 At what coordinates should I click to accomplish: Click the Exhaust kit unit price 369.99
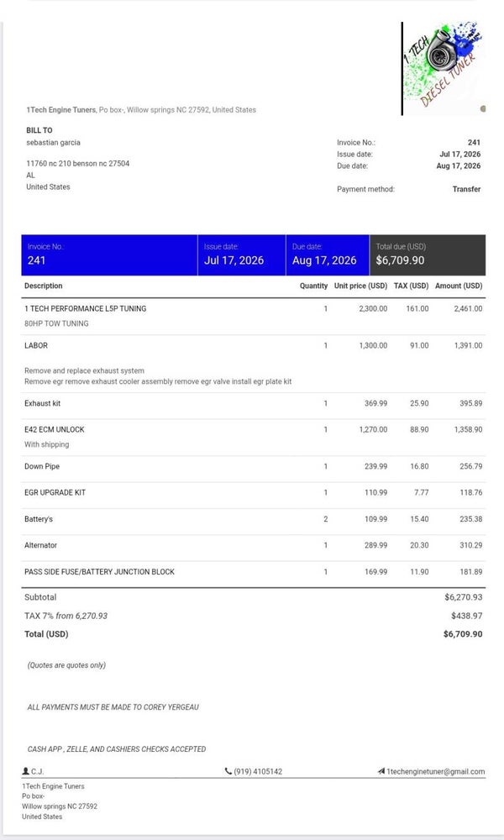coord(375,403)
